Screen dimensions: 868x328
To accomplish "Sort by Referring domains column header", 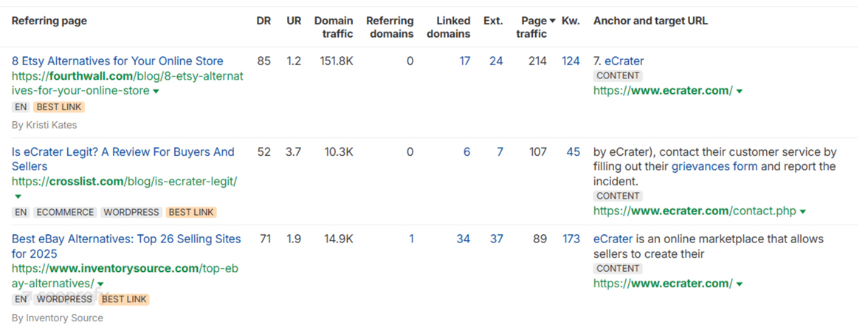I will click(x=390, y=27).
